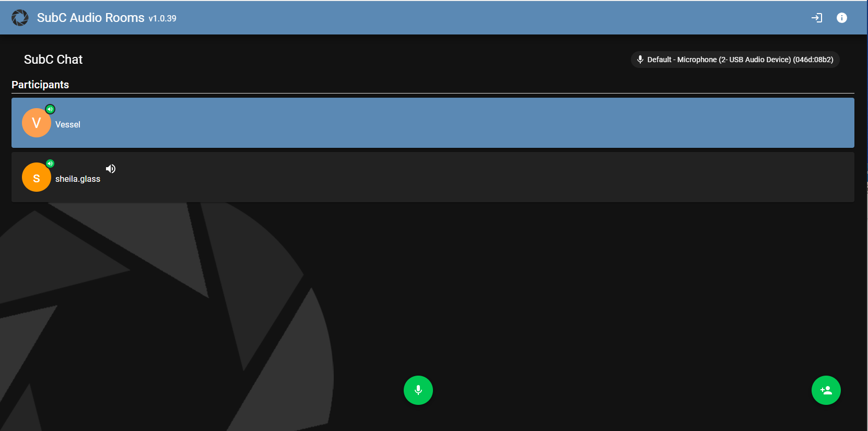Toggle the green microphone mute button
Viewport: 868px width, 431px height.
pyautogui.click(x=418, y=390)
